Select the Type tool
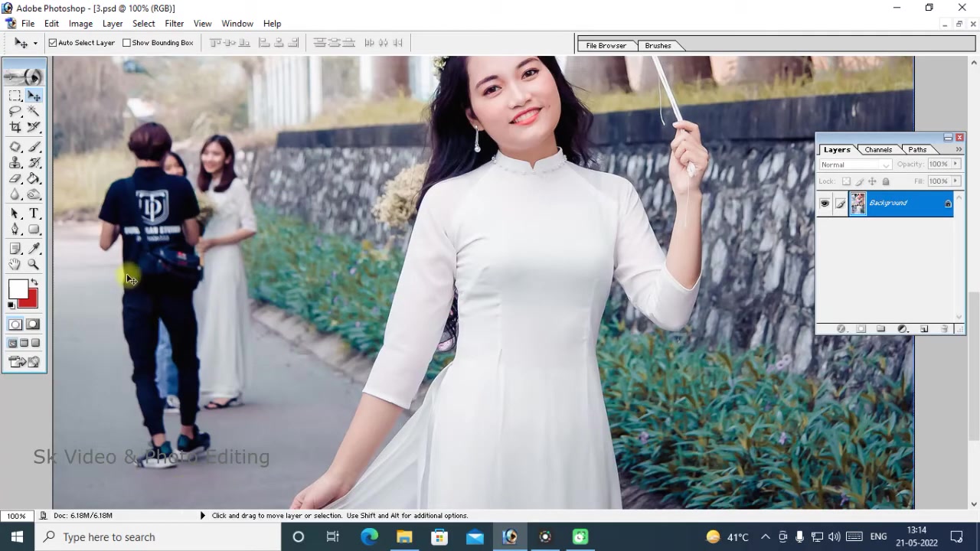 (x=34, y=214)
